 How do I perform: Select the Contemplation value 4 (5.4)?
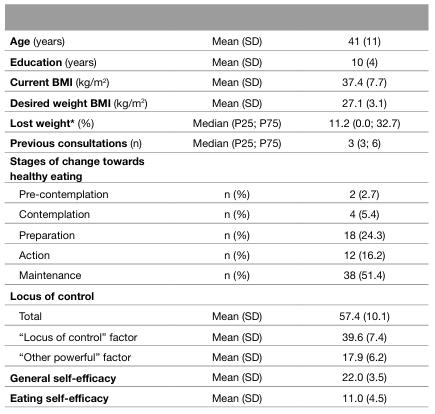point(364,214)
